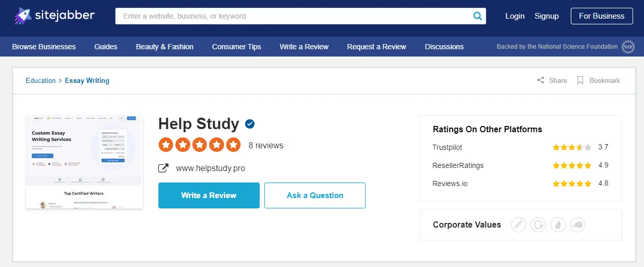Viewport: 644px width, 267px height.
Task: Click Backed by the National Science Foundation text
Action: tap(557, 47)
